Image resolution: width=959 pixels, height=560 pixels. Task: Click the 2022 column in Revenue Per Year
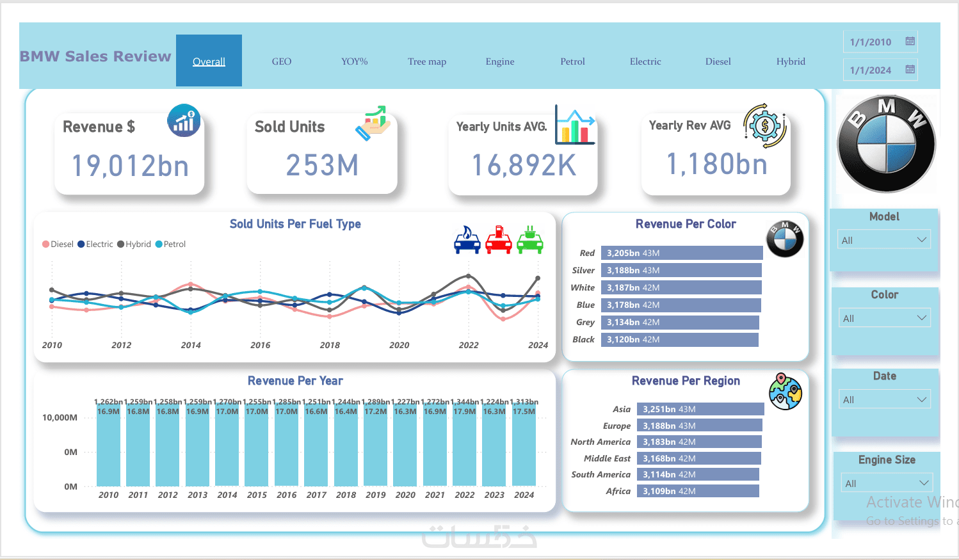point(465,445)
